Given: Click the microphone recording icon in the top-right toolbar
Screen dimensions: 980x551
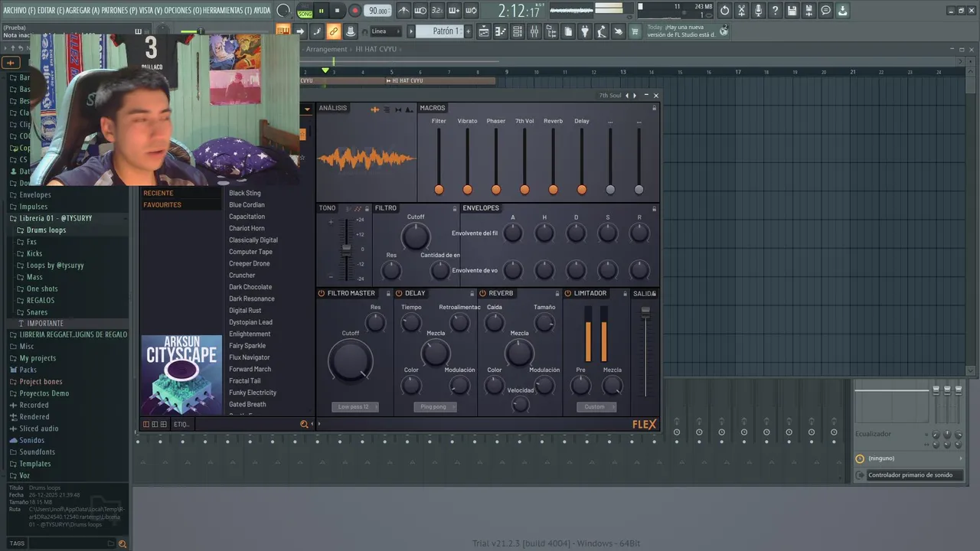Looking at the screenshot, I should [x=758, y=11].
